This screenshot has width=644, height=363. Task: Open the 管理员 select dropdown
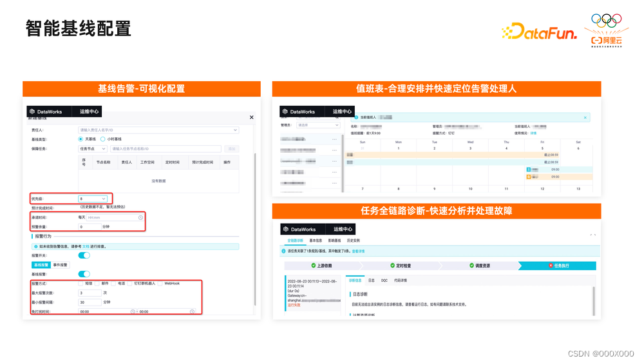click(x=318, y=125)
